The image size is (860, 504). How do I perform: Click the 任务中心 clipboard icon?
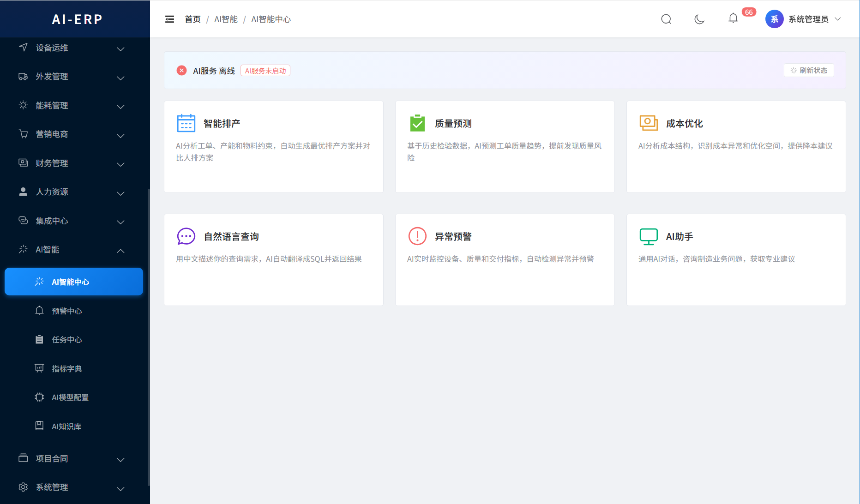tap(39, 339)
